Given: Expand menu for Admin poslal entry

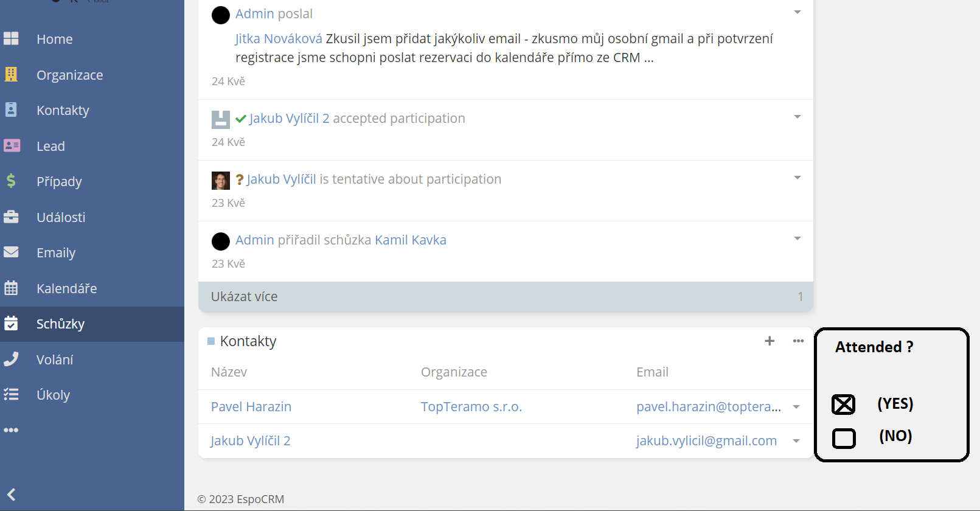Looking at the screenshot, I should pyautogui.click(x=797, y=12).
